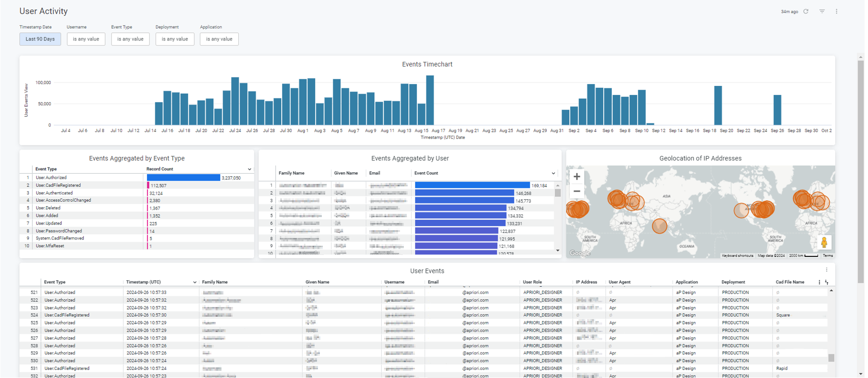Image resolution: width=868 pixels, height=378 pixels.
Task: Open the Deployment filter value selector
Action: click(x=175, y=39)
